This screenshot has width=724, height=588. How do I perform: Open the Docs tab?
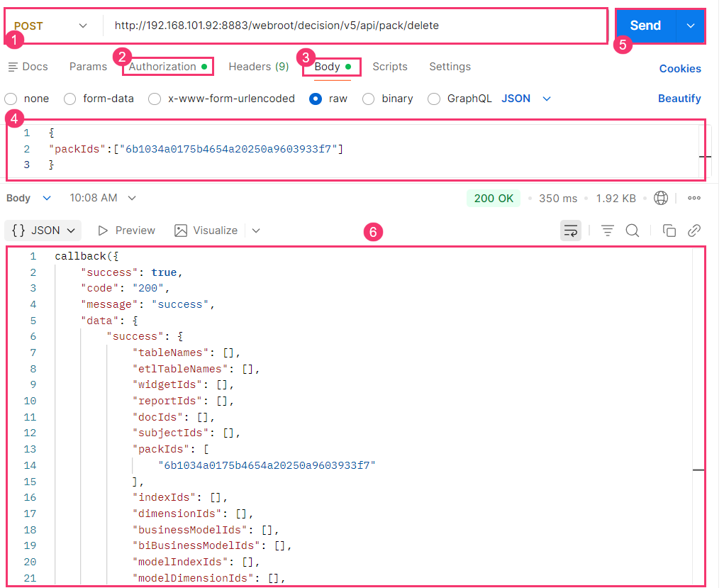point(28,67)
